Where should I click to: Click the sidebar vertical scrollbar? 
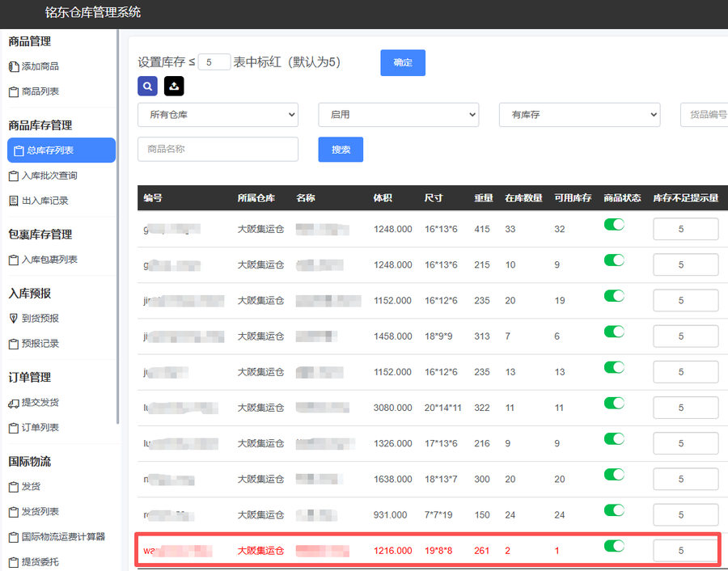click(118, 227)
